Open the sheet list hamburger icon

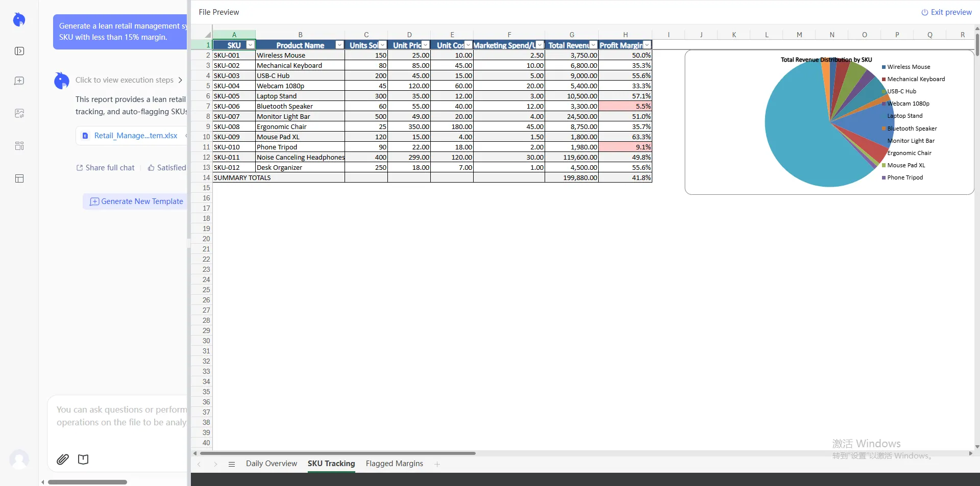(x=232, y=464)
